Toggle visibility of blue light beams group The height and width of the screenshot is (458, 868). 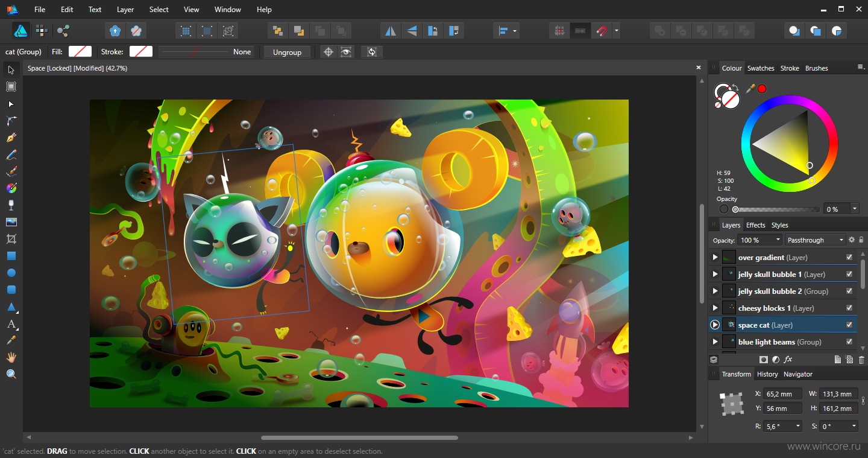click(849, 342)
